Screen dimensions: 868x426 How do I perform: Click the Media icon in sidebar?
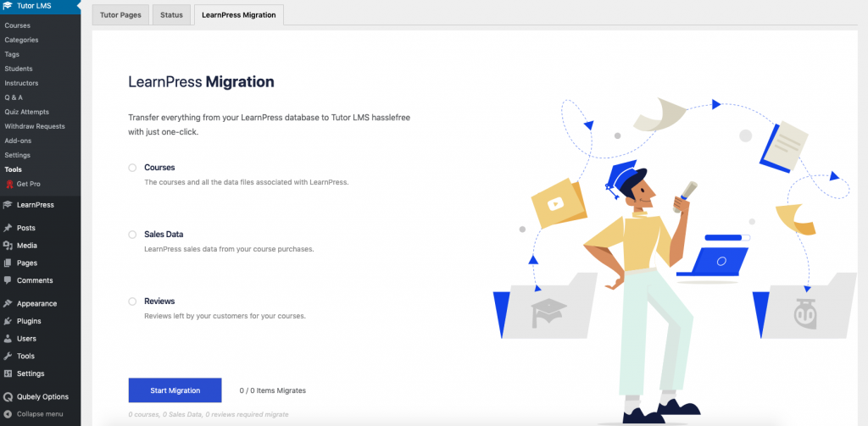tap(7, 246)
